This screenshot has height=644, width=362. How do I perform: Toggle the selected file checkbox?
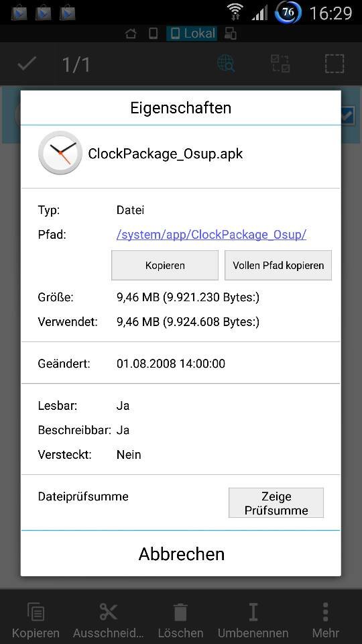pyautogui.click(x=347, y=116)
